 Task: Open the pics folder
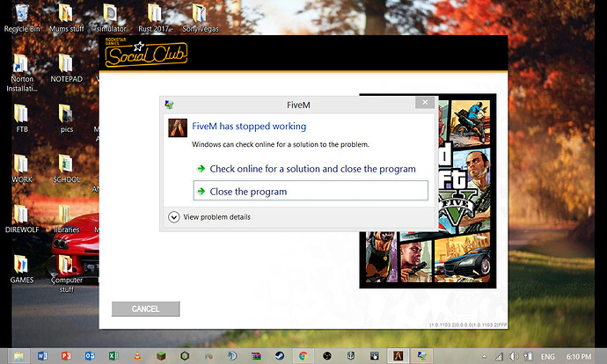coord(66,119)
